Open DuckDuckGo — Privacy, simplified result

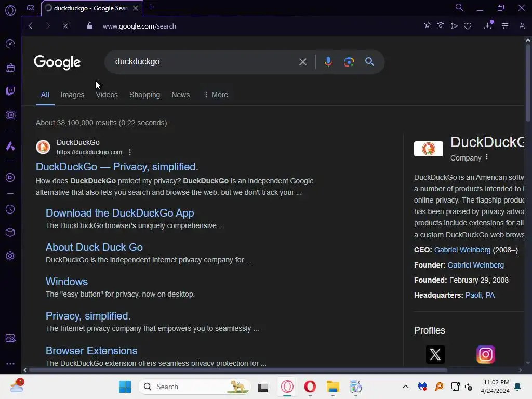tap(117, 167)
